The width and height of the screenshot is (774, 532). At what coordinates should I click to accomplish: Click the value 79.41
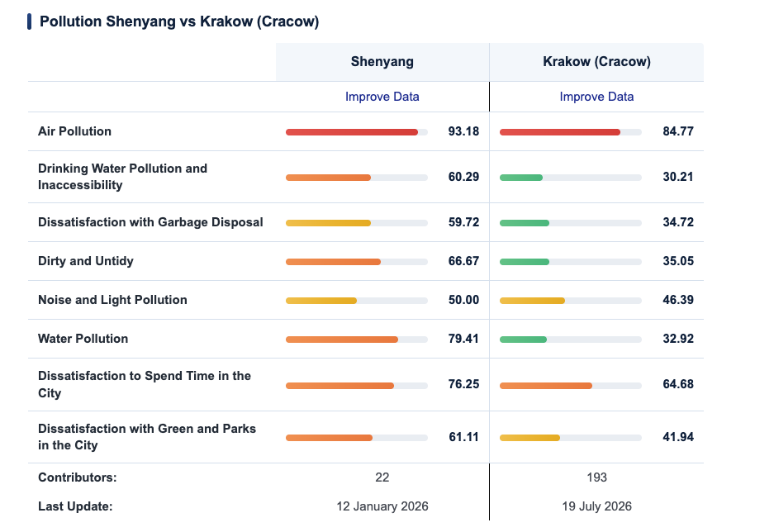point(463,339)
